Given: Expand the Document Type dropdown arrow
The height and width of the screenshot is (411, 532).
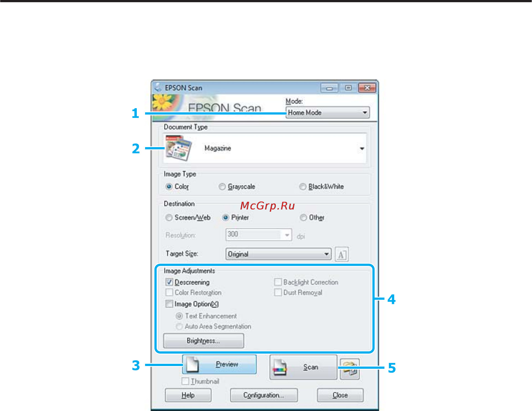Looking at the screenshot, I should [x=362, y=149].
